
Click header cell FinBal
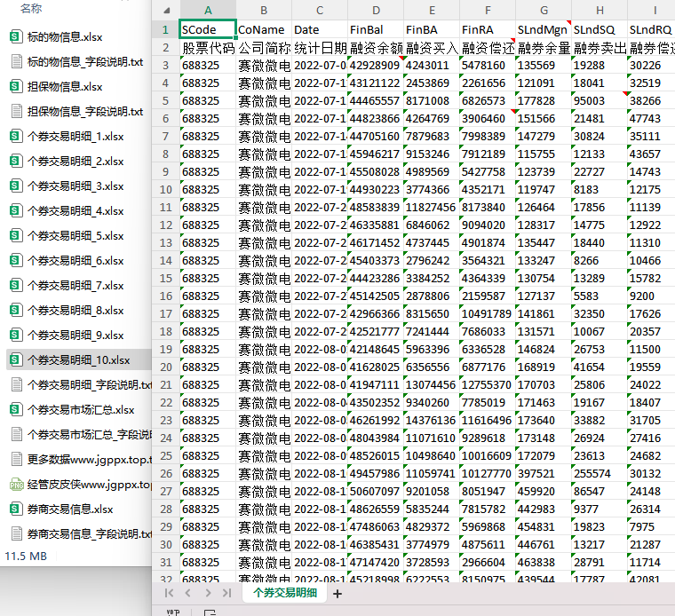pos(376,29)
